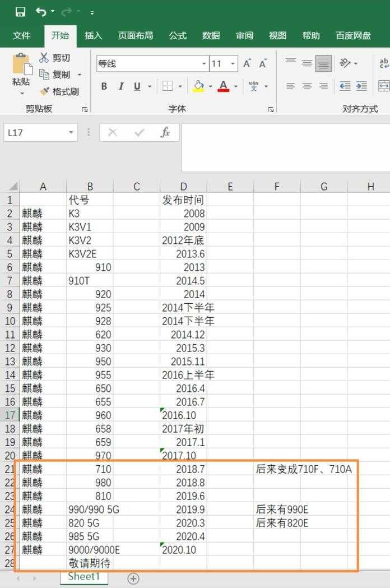Viewport: 390px width, 588px height.
Task: Click the cell borders icon
Action: [x=168, y=86]
